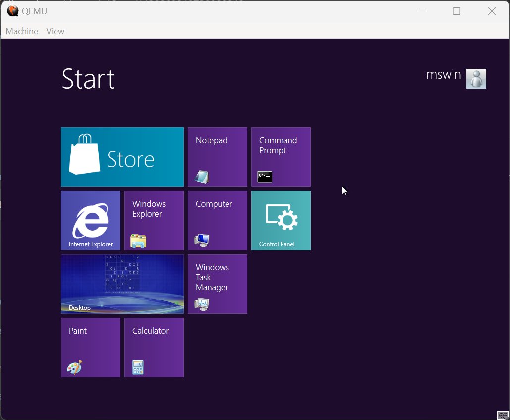Viewport: 510px width, 420px height.
Task: Launch the Internet Explorer tile
Action: pos(91,221)
